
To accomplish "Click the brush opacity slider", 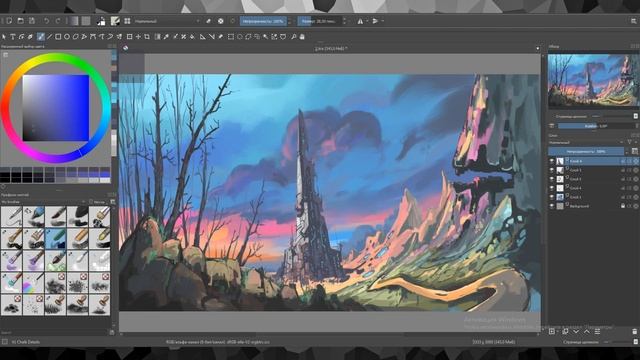I will [263, 21].
